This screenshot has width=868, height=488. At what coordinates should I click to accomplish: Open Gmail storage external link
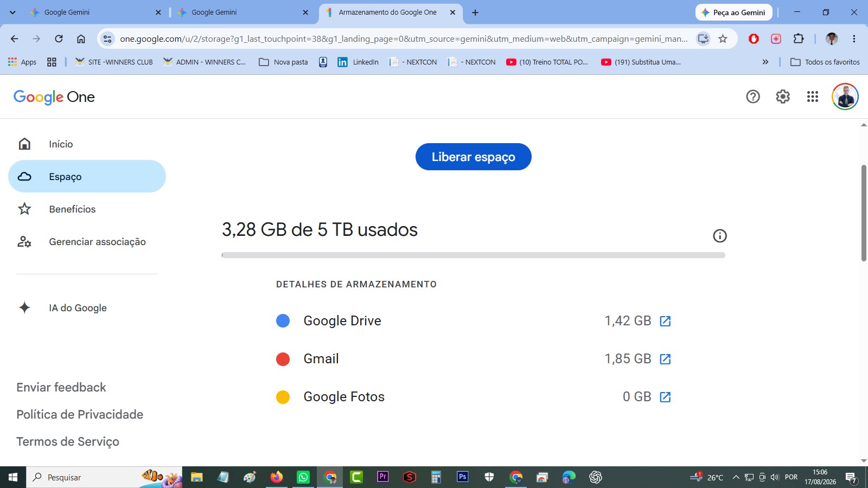(x=665, y=359)
